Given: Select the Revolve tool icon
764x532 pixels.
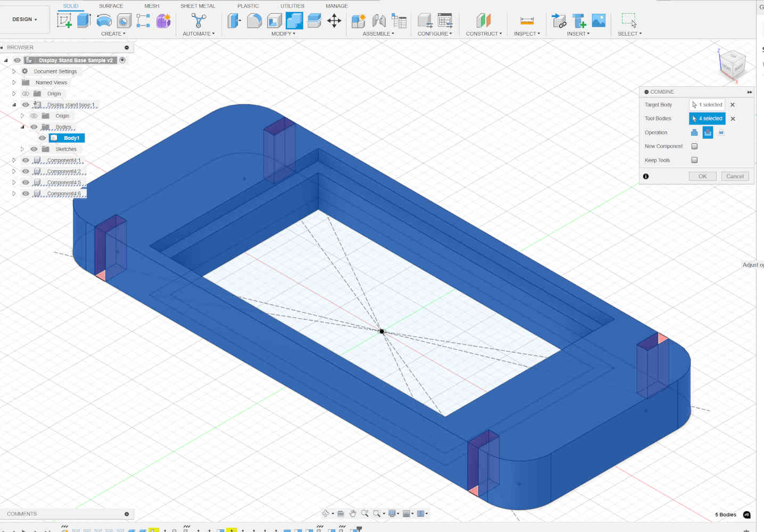Looking at the screenshot, I should pos(104,21).
